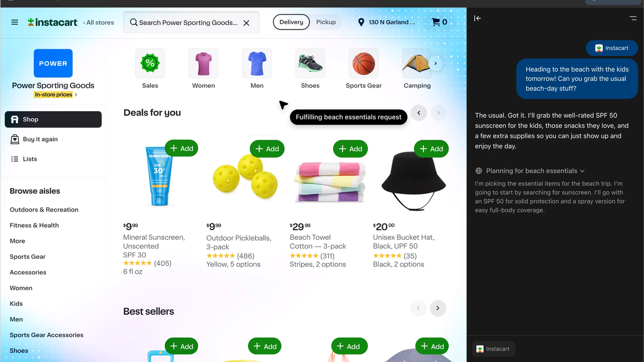
Task: Open the Sports Gear basketball icon
Action: click(x=364, y=63)
